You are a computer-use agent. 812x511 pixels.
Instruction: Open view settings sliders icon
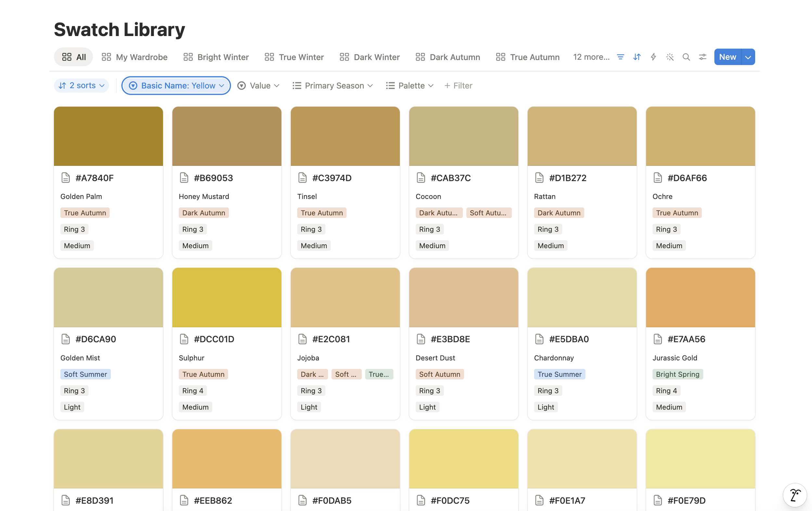(x=703, y=57)
